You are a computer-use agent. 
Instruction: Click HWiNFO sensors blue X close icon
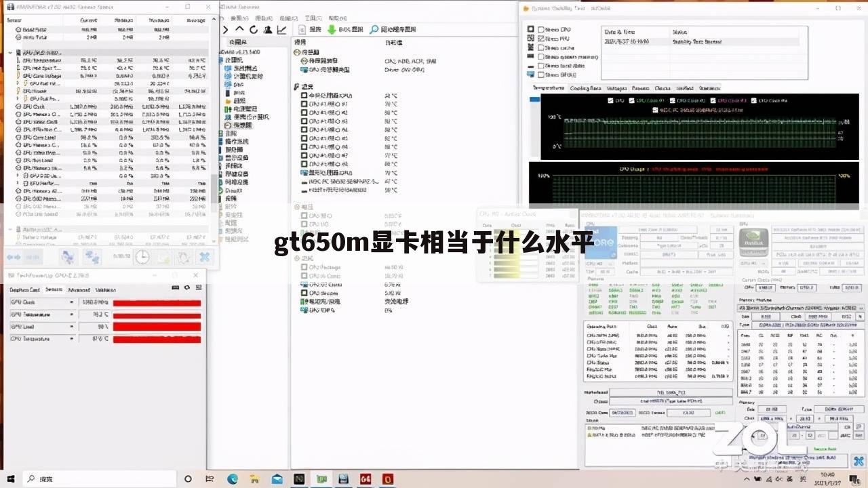tap(204, 258)
